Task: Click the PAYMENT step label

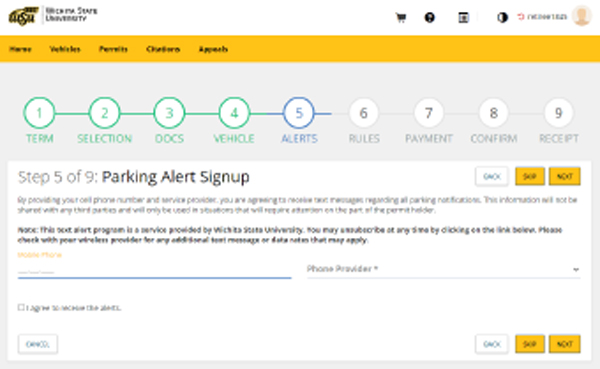Action: pyautogui.click(x=429, y=139)
